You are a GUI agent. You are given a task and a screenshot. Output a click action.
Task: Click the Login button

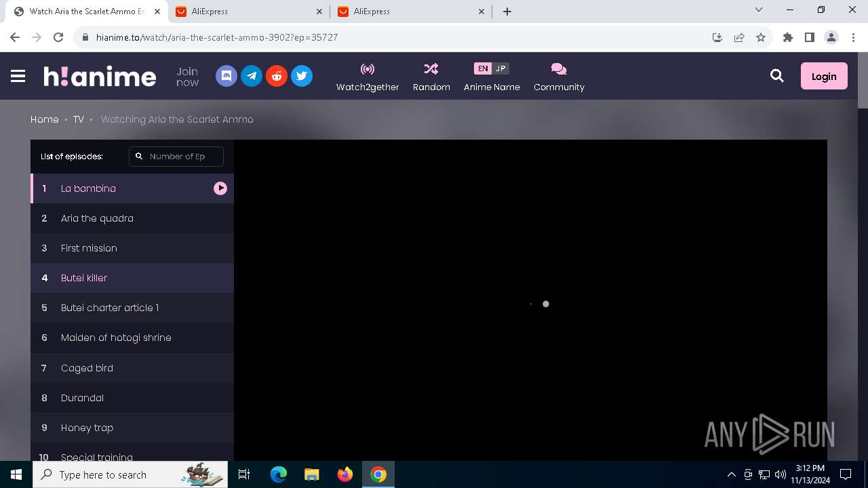coord(824,77)
